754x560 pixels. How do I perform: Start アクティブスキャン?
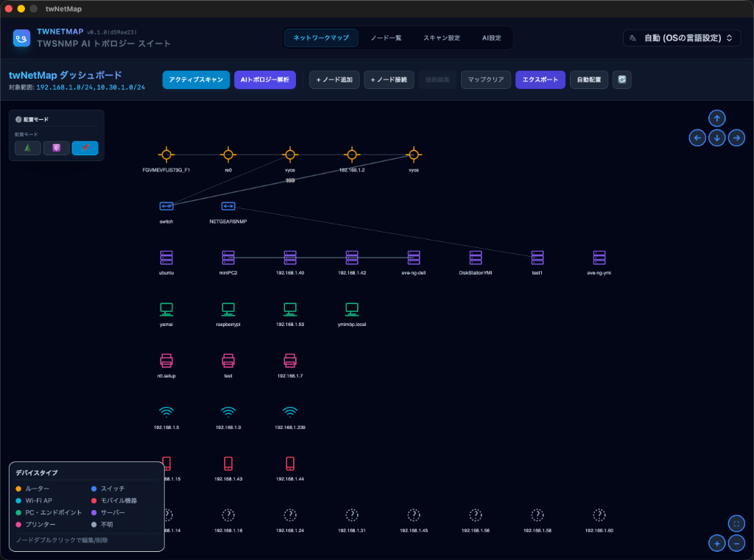pos(196,79)
